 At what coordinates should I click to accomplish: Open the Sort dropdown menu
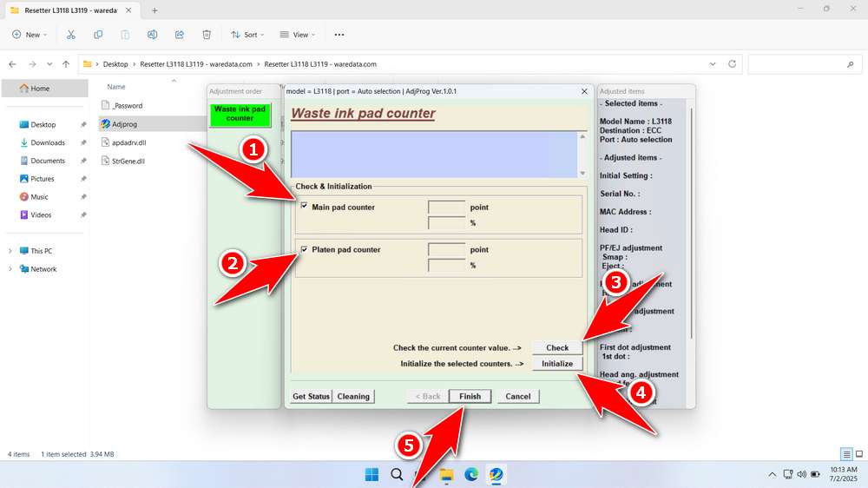[x=247, y=35]
